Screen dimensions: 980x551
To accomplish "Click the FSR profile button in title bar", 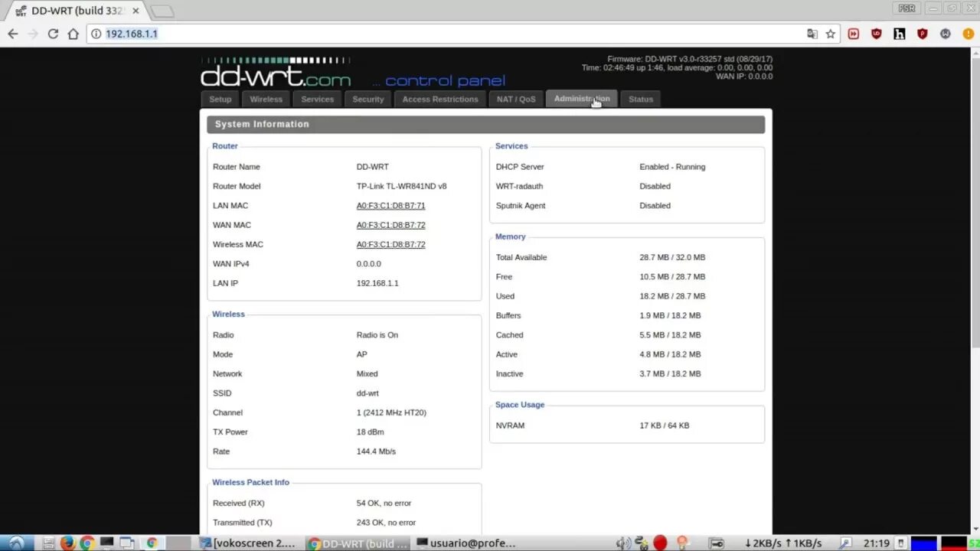I will (x=906, y=8).
